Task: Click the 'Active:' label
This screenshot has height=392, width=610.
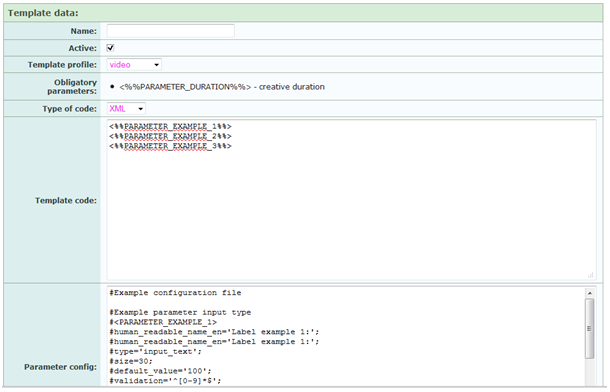Action: pyautogui.click(x=82, y=48)
